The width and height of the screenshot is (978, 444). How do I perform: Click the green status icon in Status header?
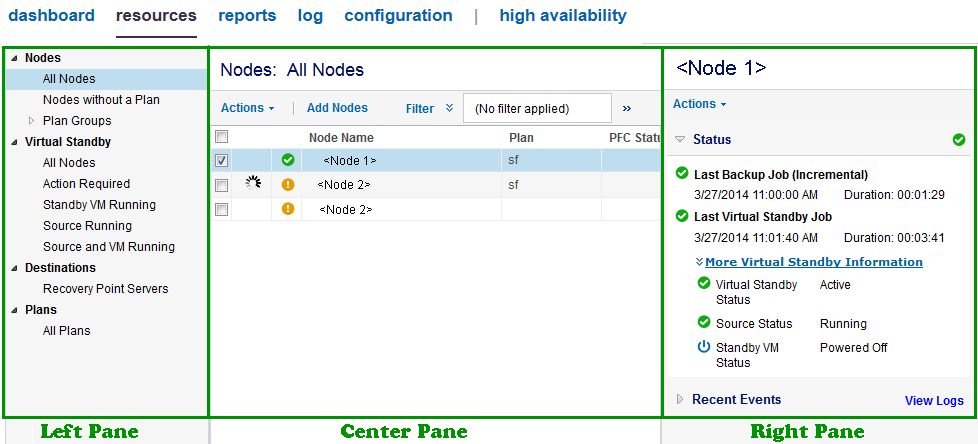(959, 140)
